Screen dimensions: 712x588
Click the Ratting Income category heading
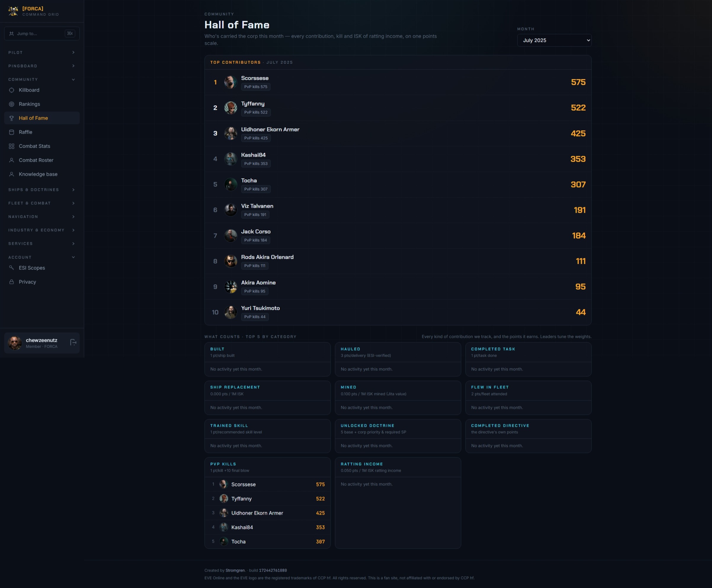tap(362, 464)
